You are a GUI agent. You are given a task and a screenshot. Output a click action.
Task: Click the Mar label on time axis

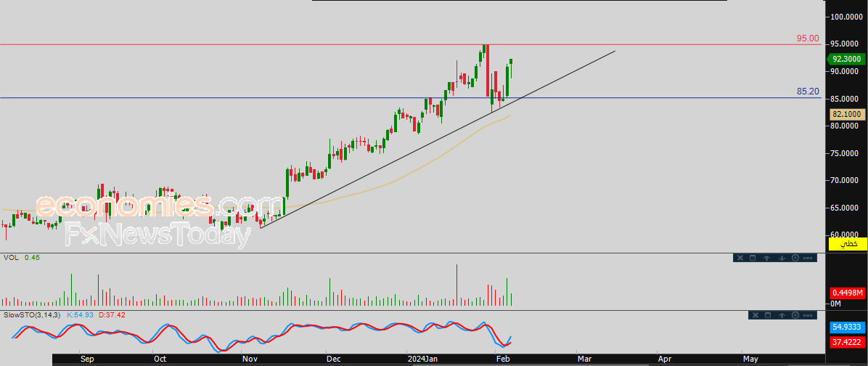(x=584, y=359)
